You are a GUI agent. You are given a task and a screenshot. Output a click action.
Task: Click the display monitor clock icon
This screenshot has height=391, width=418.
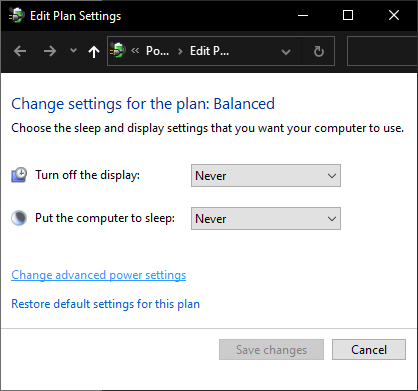tap(19, 175)
